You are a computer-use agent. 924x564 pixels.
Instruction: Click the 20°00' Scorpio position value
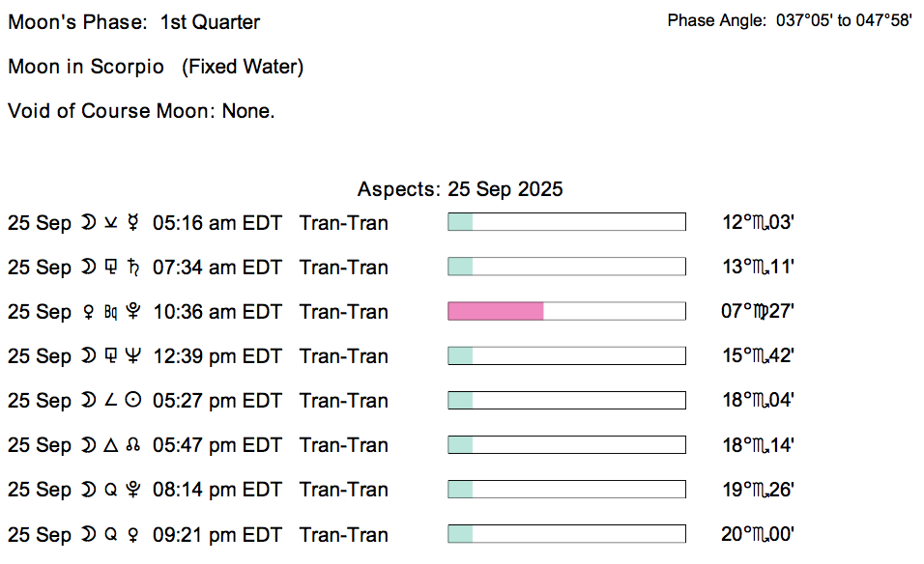coord(759,534)
